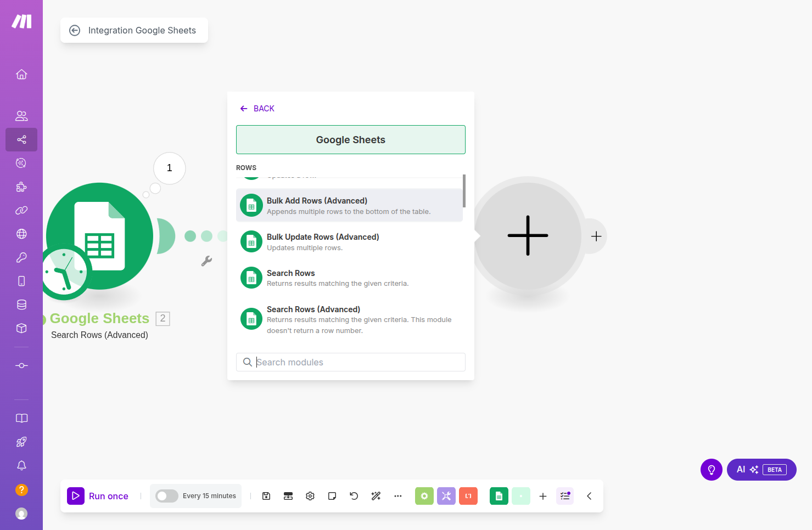Open Webhooks globe icon in sidebar
Image resolution: width=812 pixels, height=530 pixels.
click(x=21, y=234)
